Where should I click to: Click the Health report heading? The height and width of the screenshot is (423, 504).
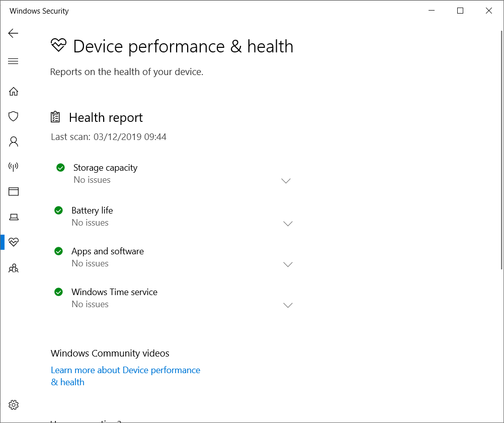click(106, 118)
